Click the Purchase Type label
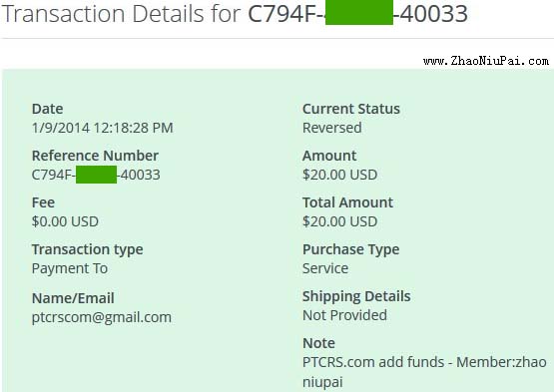The height and width of the screenshot is (392, 554). pyautogui.click(x=351, y=249)
